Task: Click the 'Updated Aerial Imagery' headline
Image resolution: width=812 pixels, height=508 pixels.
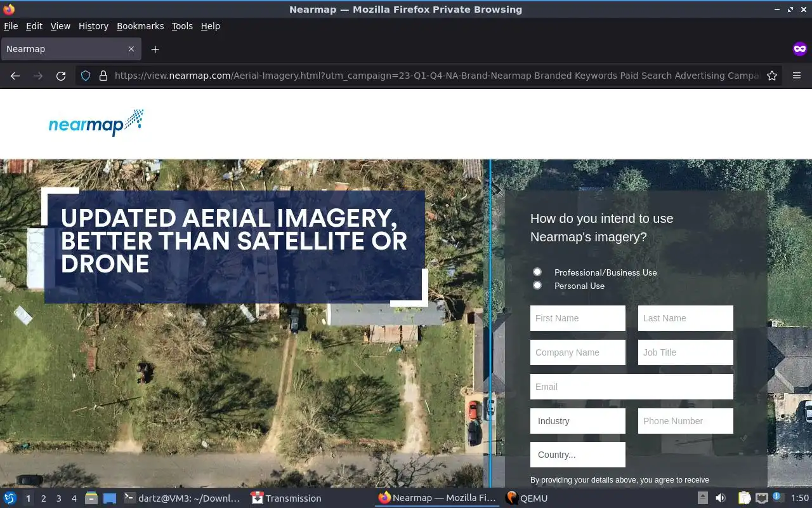Action: point(234,241)
